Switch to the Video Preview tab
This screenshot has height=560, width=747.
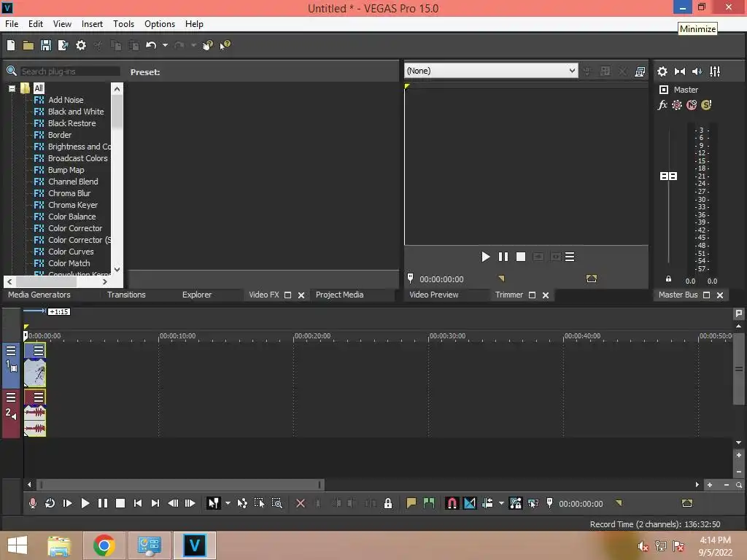point(434,295)
